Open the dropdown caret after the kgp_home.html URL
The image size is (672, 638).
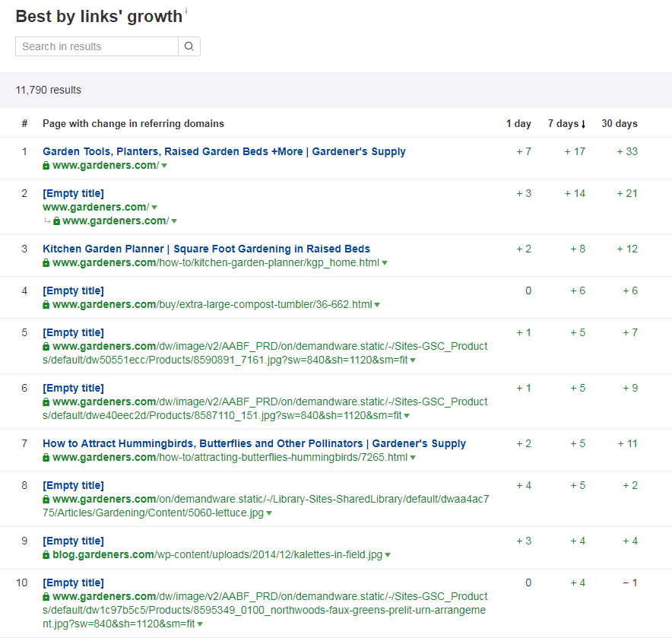tap(385, 263)
